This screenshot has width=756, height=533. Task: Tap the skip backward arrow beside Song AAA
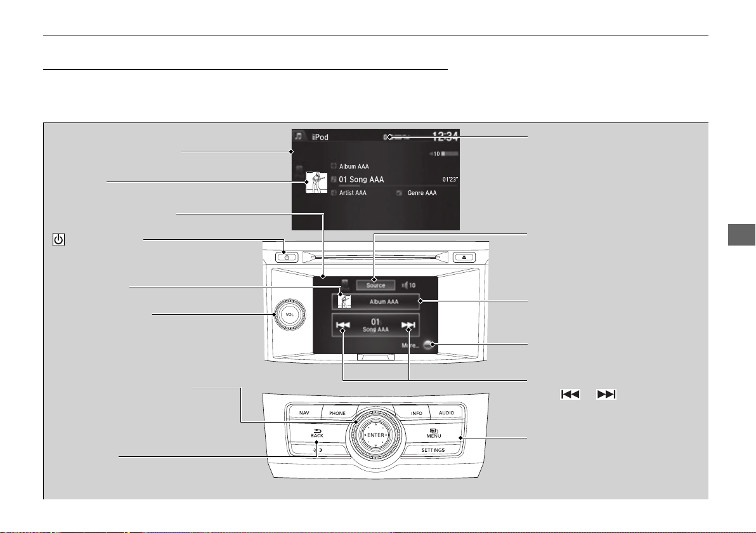tap(343, 325)
